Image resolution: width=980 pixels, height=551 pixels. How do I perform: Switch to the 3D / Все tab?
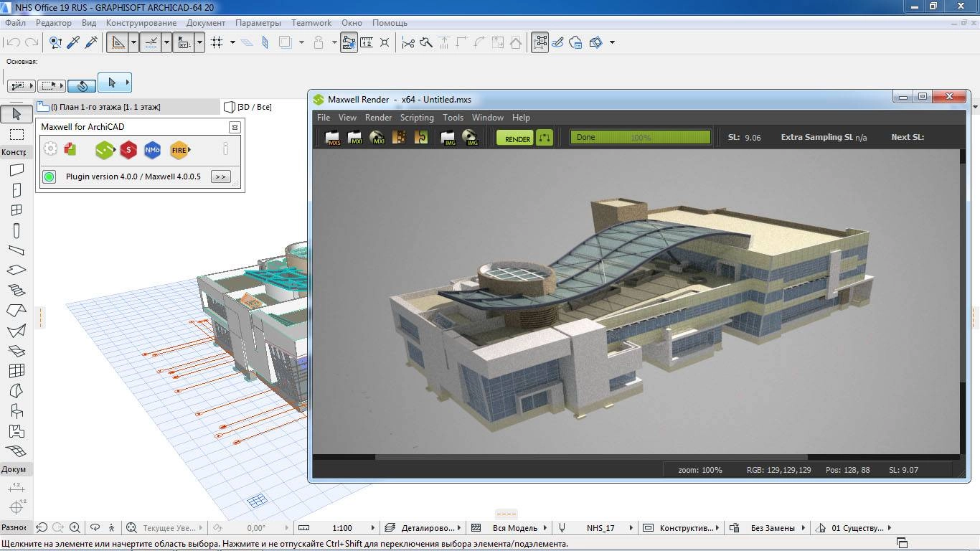tap(248, 107)
